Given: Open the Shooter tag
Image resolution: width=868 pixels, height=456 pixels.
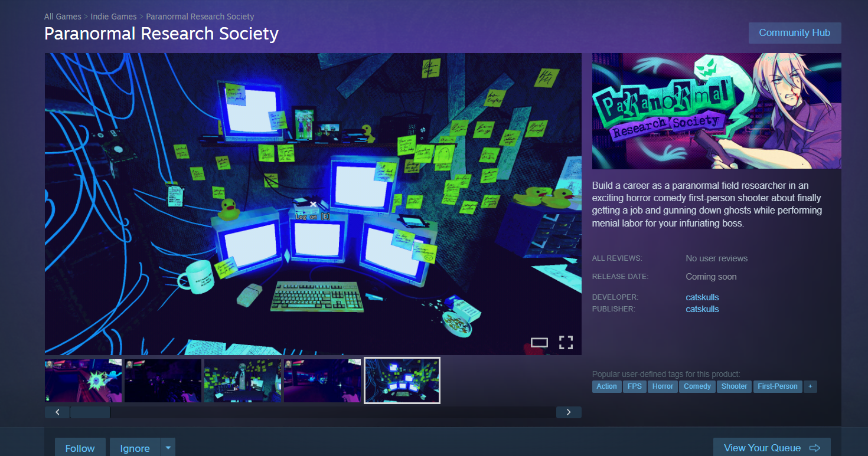Looking at the screenshot, I should click(735, 386).
